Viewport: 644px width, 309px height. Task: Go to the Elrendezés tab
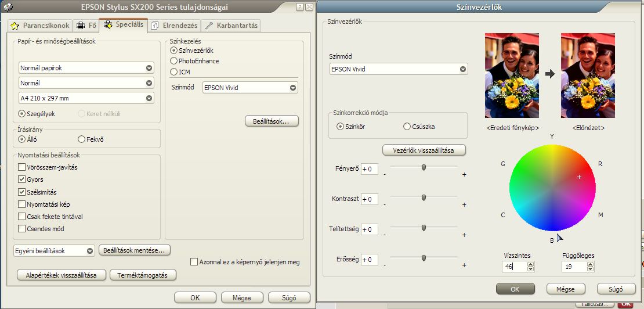pos(175,26)
